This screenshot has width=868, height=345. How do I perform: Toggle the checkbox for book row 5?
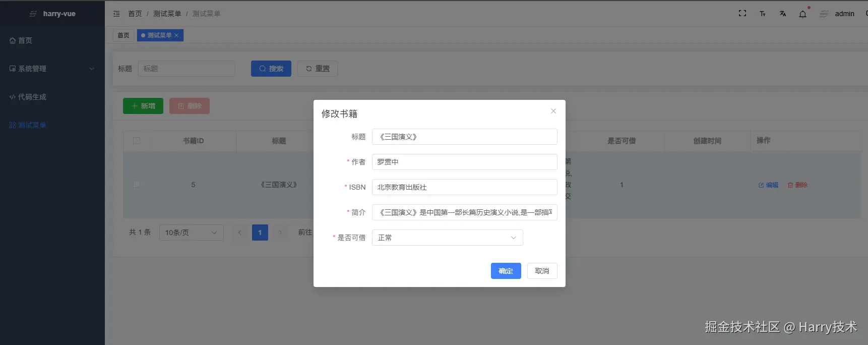tap(137, 185)
